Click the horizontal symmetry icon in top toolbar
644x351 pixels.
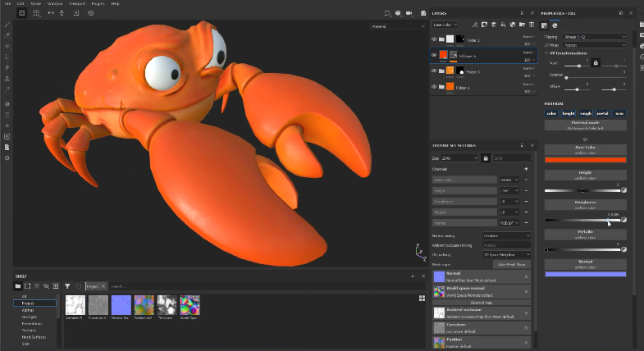(51, 13)
